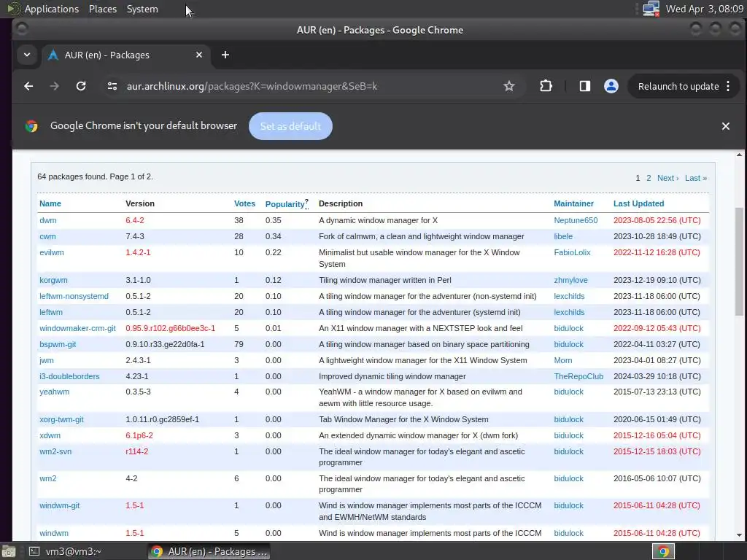
Task: Open Chrome three-dot menu
Action: [x=728, y=86]
